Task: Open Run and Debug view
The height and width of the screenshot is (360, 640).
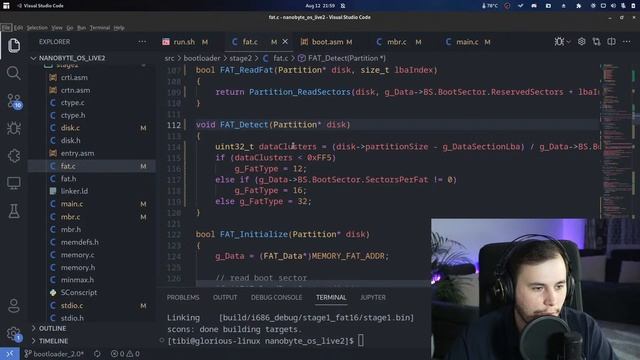Action: click(13, 128)
